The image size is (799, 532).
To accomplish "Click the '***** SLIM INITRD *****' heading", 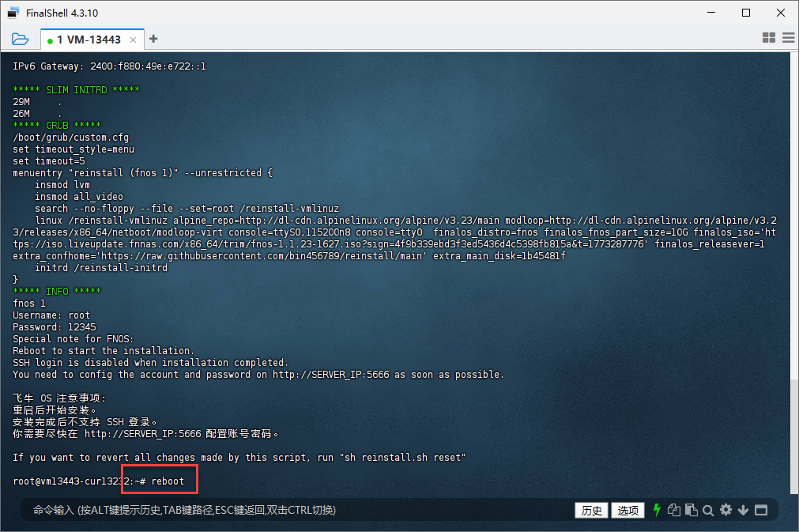I will click(x=77, y=90).
